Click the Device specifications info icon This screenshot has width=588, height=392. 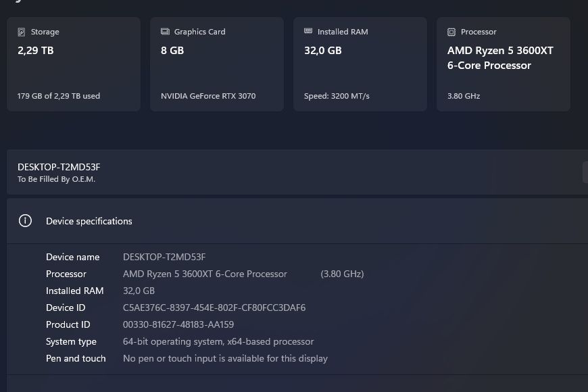[25, 220]
